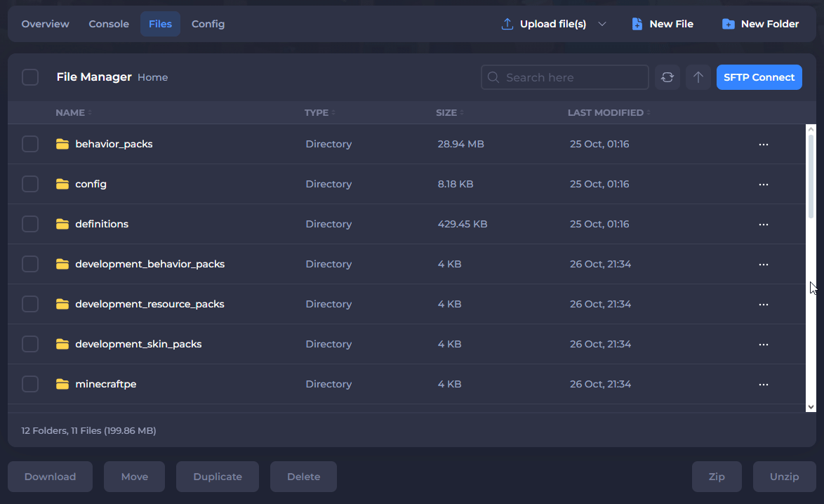
Task: Open the three-dot menu for behavior_packs
Action: [764, 145]
